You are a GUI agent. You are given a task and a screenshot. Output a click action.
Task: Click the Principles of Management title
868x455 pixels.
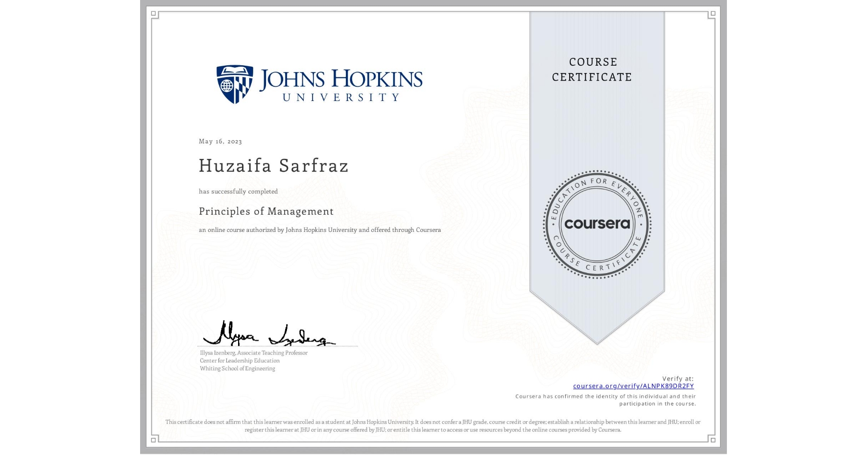(x=266, y=211)
